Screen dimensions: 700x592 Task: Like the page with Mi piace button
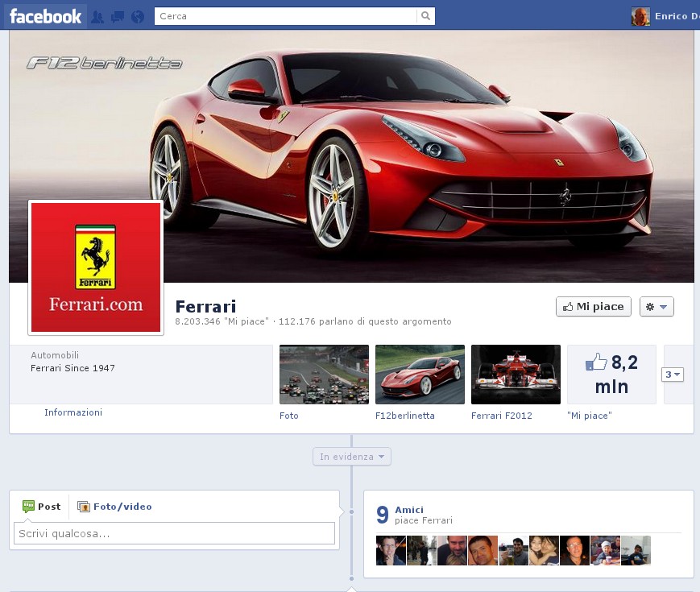coord(594,307)
